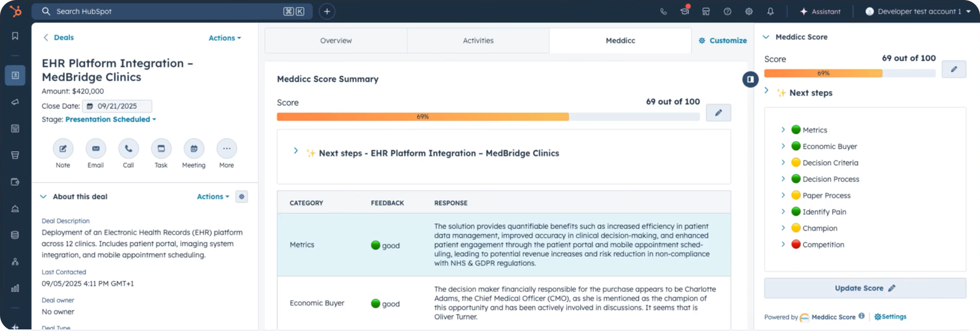Click the RESPONSE column header

[451, 203]
